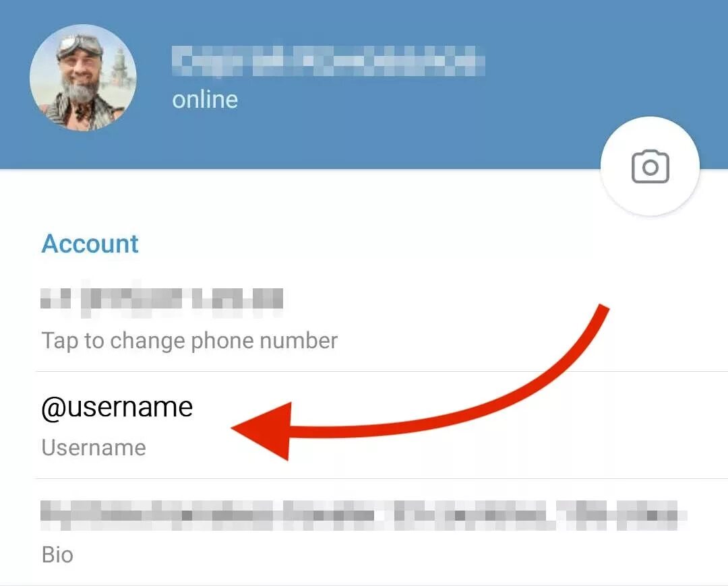
Task: Click divider line below phone number hint
Action: click(382, 371)
